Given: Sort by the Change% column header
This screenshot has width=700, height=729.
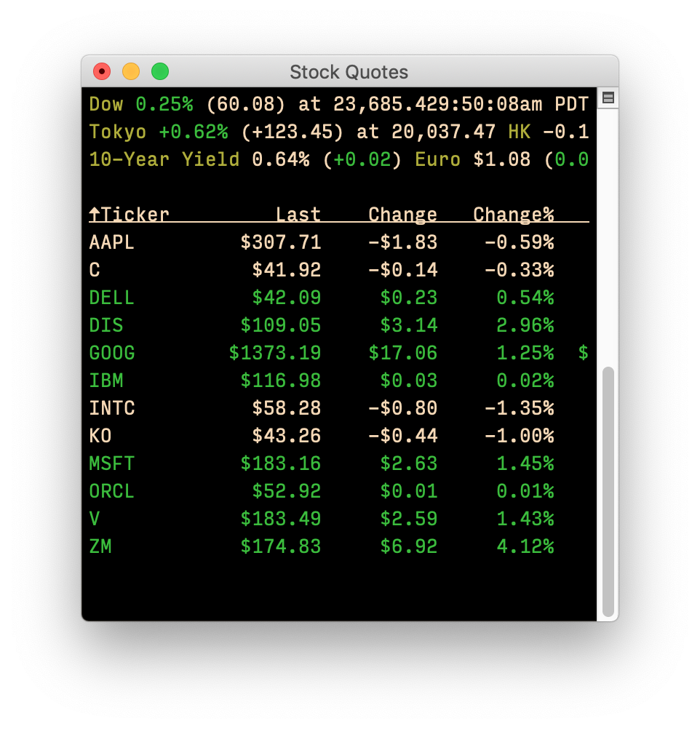Looking at the screenshot, I should click(x=514, y=215).
